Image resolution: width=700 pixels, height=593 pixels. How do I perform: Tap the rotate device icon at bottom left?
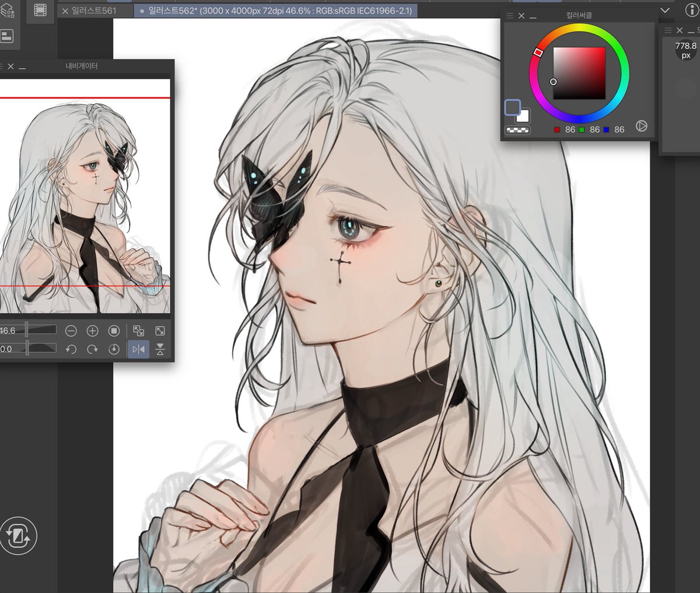coord(18,536)
